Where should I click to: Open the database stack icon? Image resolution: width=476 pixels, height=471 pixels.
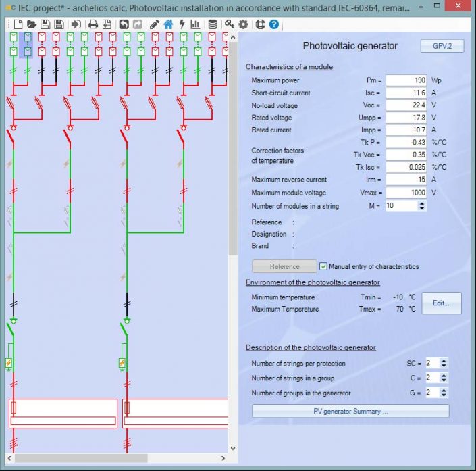tap(213, 24)
